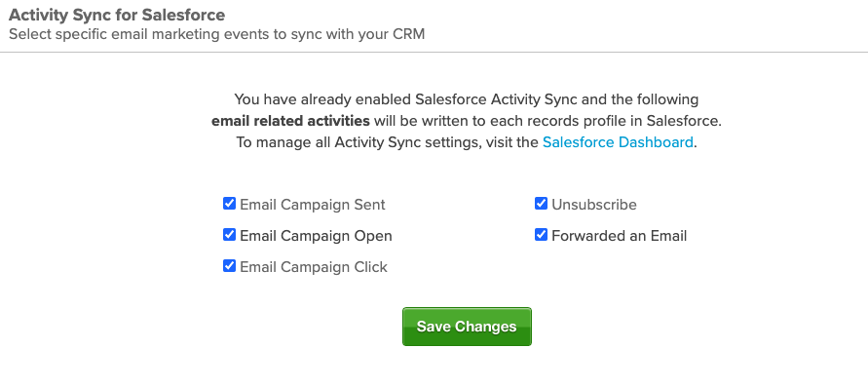Click the 'Email Campaign Sent' label text
The height and width of the screenshot is (387, 868).
click(312, 205)
